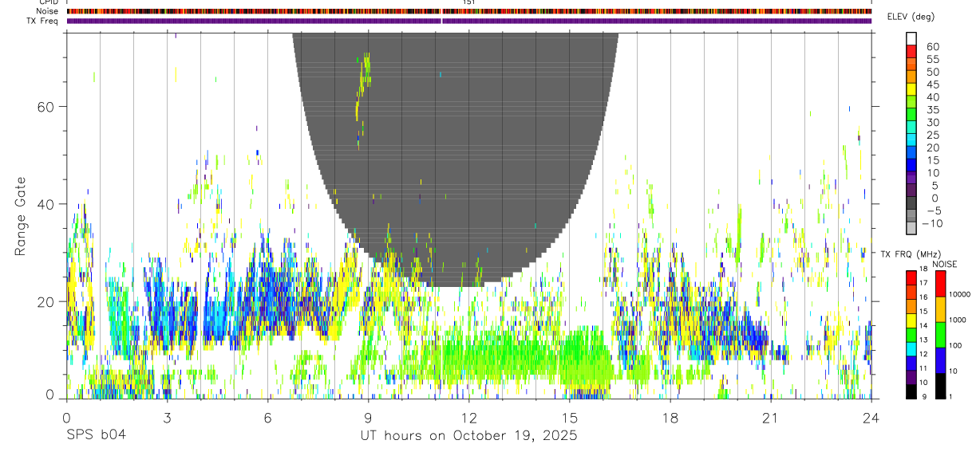Click the x-axis tick label "21"
The image size is (980, 452).
click(771, 417)
